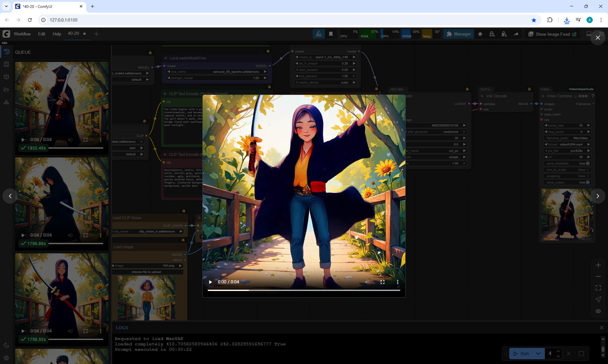
Task: Open more options on preview video
Action: coord(397,282)
